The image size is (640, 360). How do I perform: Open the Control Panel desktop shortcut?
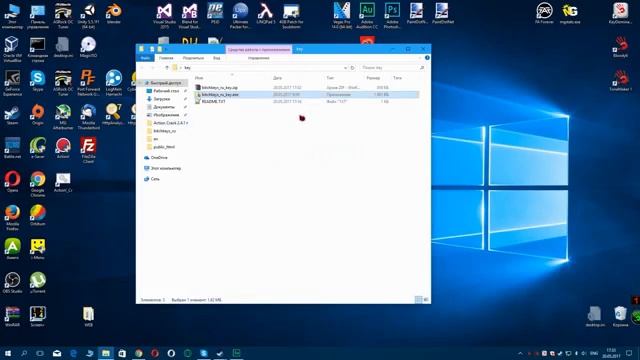pos(38,16)
